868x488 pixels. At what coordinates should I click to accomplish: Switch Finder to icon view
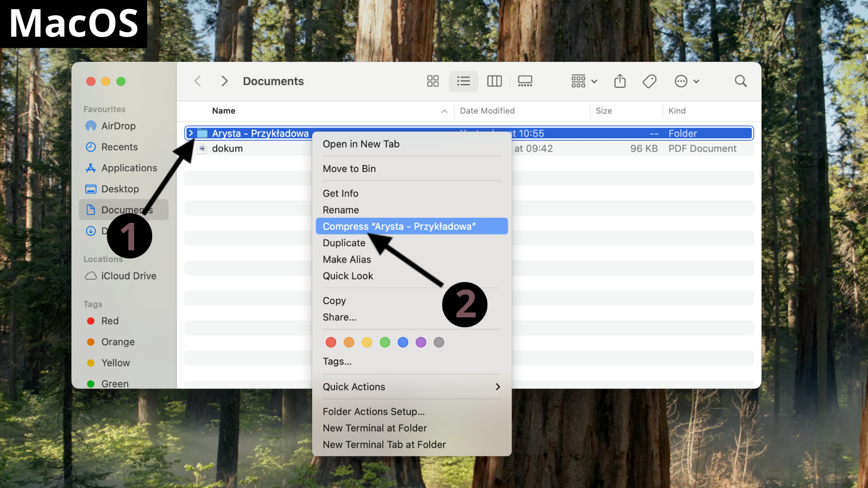433,81
